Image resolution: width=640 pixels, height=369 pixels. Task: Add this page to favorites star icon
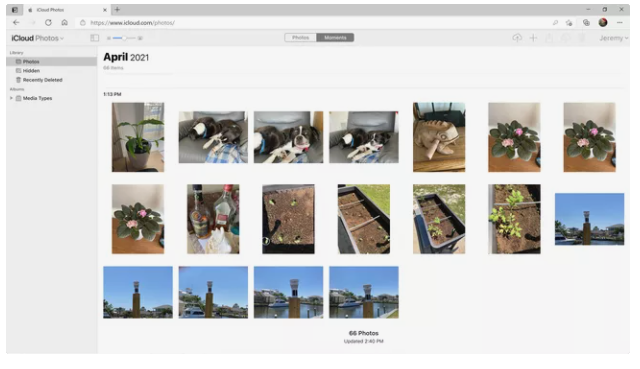point(569,23)
